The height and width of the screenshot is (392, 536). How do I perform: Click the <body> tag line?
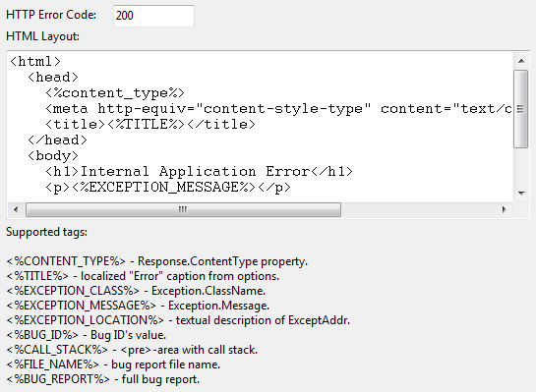(x=53, y=155)
